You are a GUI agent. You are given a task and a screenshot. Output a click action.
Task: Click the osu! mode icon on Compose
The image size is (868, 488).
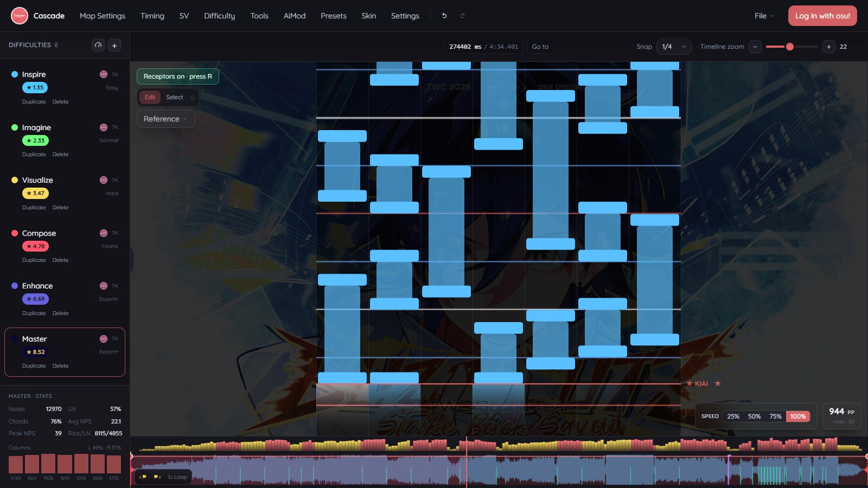tap(104, 233)
